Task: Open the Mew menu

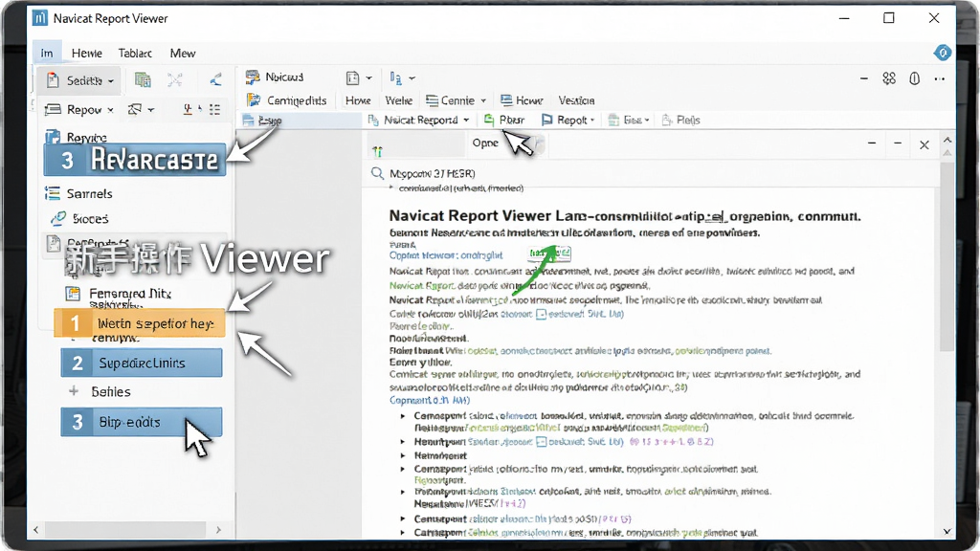Action: [183, 54]
